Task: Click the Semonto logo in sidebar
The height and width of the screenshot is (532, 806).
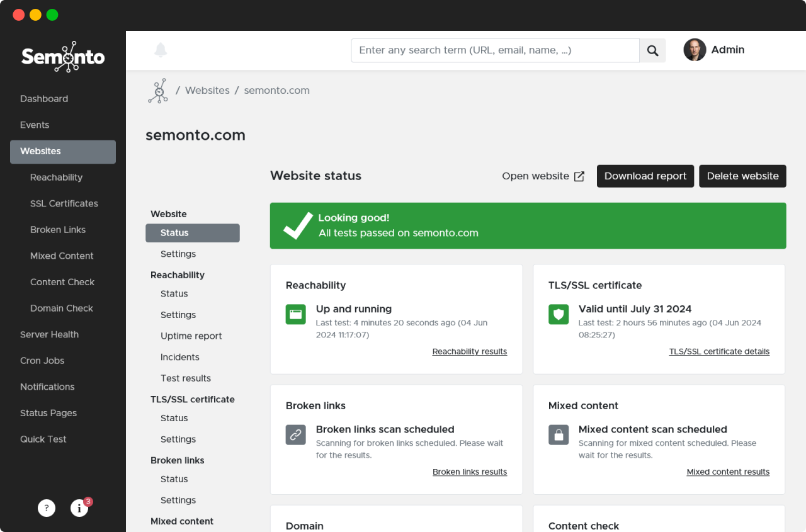Action: tap(63, 57)
